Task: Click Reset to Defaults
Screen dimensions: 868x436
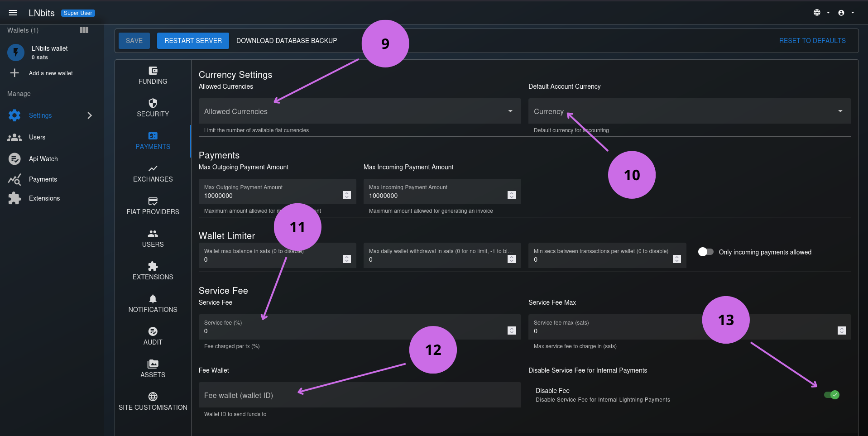Action: point(812,41)
